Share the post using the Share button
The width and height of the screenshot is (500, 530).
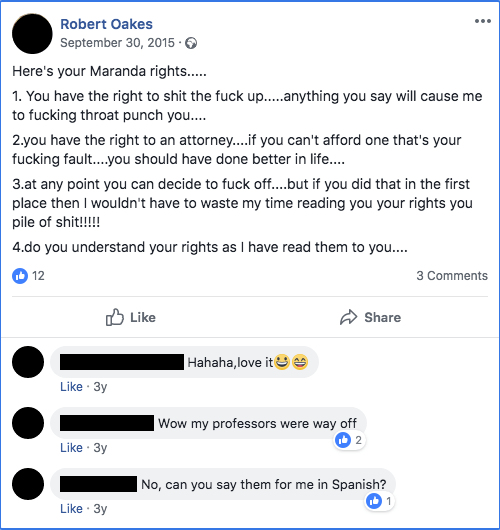(x=370, y=317)
